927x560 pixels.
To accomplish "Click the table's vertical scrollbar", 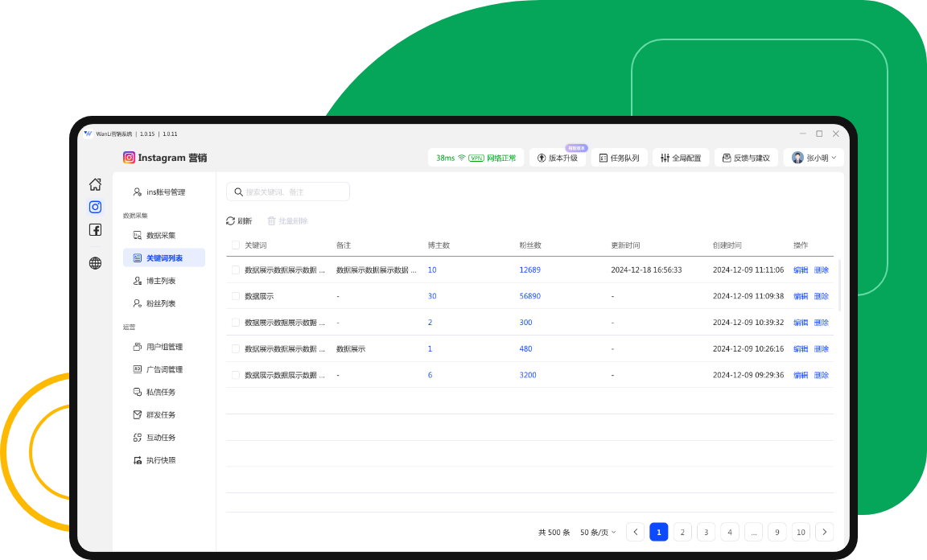I will click(x=840, y=286).
